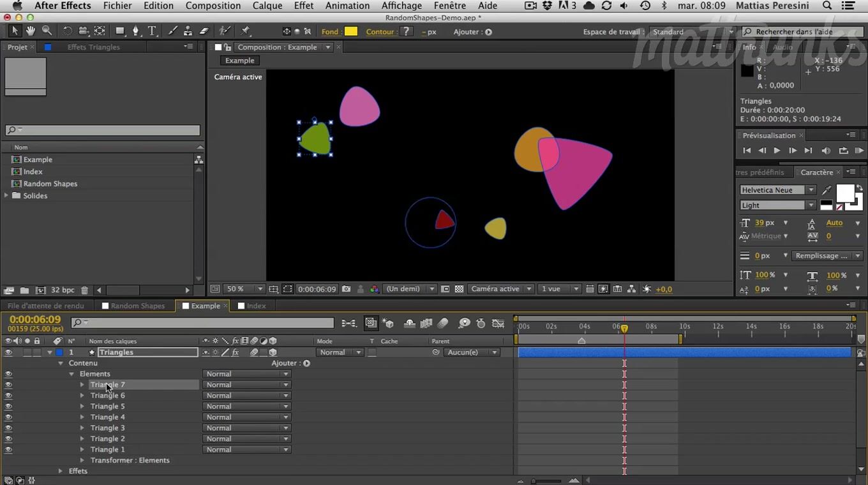868x485 pixels.
Task: Select the Rotation tool
Action: point(67,31)
